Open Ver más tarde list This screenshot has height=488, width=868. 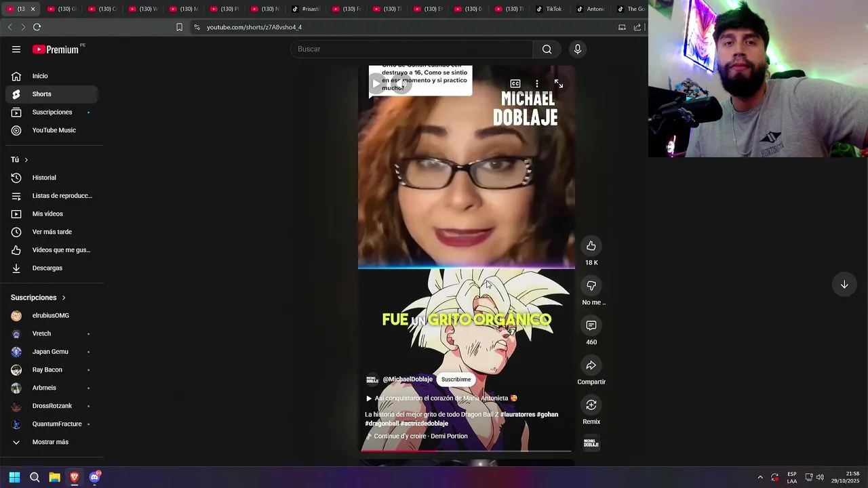(x=52, y=232)
